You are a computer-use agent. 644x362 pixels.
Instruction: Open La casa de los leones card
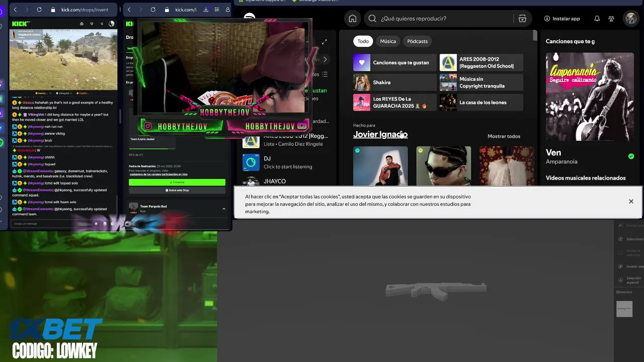(x=481, y=103)
